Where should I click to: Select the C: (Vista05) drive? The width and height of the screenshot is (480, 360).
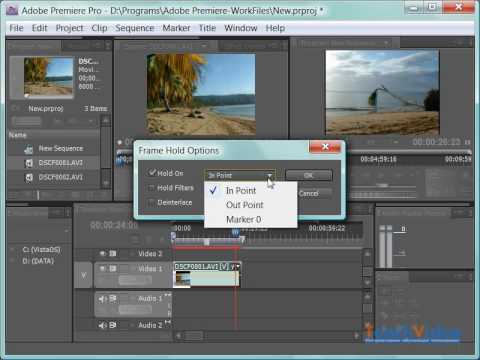tap(41, 250)
